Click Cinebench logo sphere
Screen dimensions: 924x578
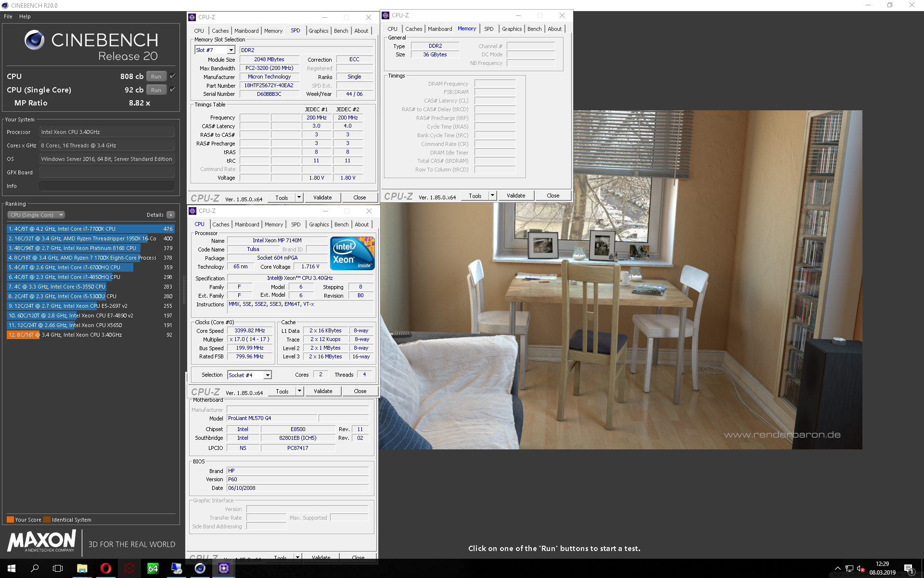(34, 40)
